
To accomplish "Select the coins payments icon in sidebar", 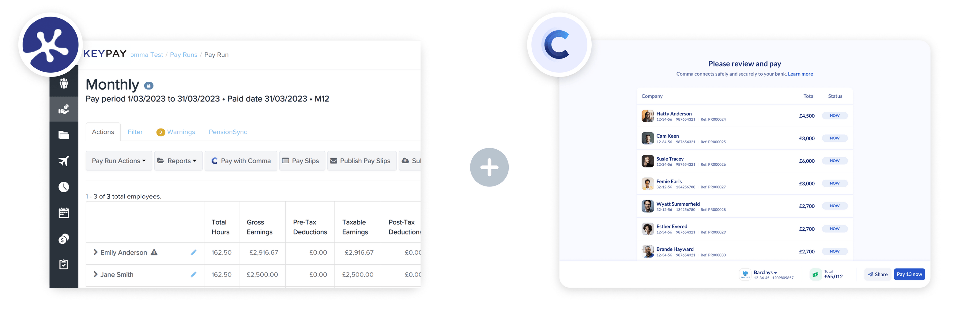I will [x=64, y=239].
